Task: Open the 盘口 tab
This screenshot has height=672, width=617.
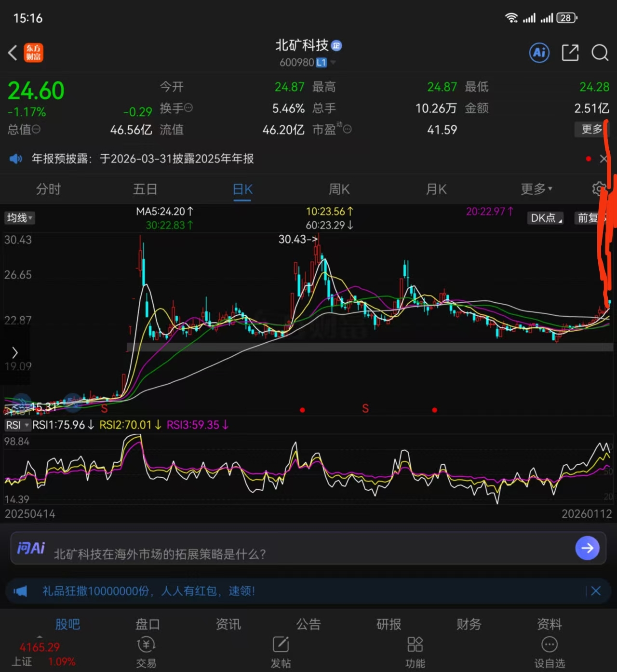Action: (x=148, y=624)
